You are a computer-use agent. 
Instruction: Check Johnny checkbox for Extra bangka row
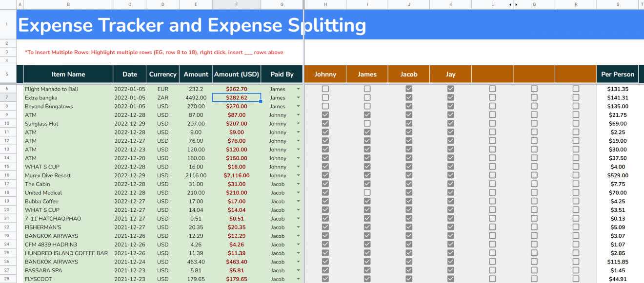(x=325, y=97)
